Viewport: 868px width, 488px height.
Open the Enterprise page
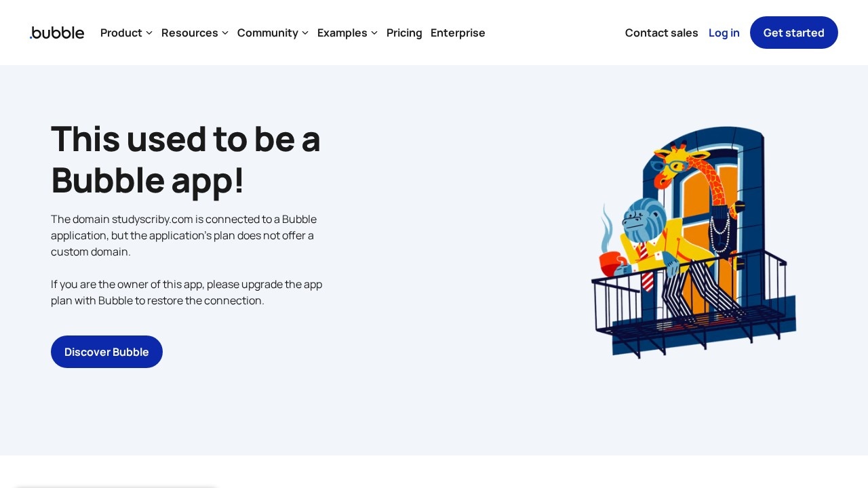coord(458,33)
